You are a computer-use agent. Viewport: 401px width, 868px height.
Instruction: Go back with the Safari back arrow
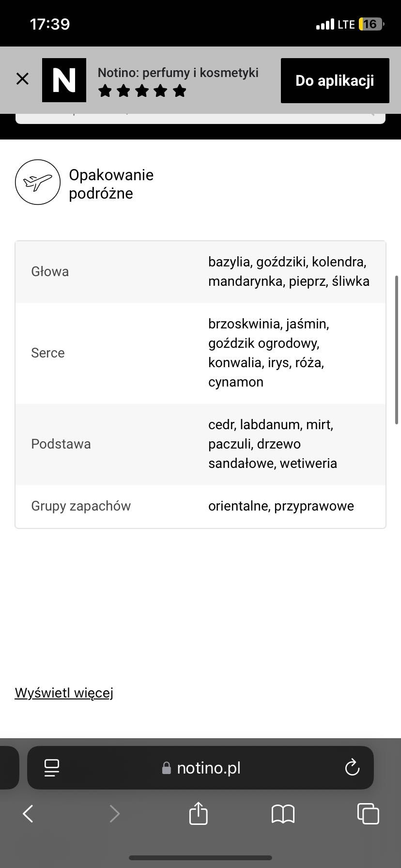coord(28,814)
